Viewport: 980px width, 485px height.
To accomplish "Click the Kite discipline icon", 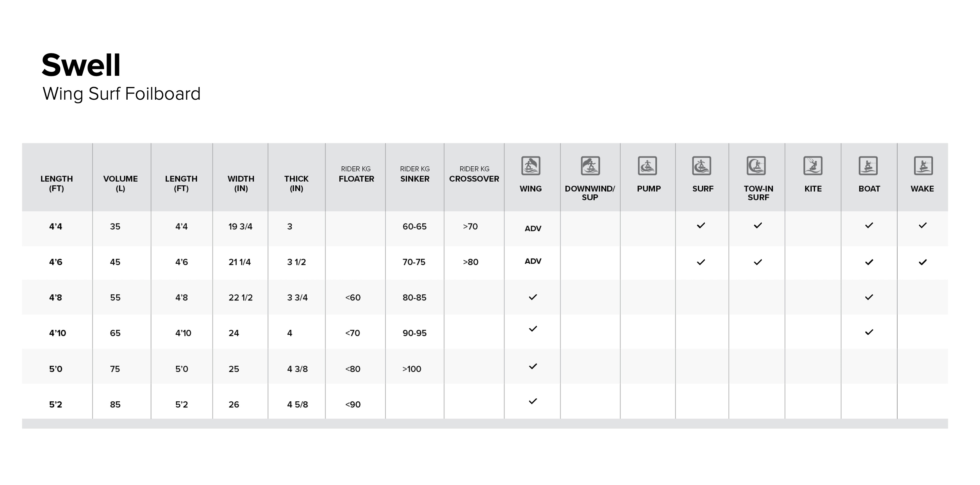I will click(813, 165).
